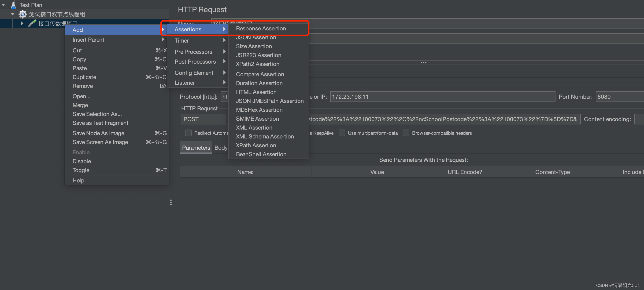
Task: Click the Test Plan flask icon
Action: 13,5
